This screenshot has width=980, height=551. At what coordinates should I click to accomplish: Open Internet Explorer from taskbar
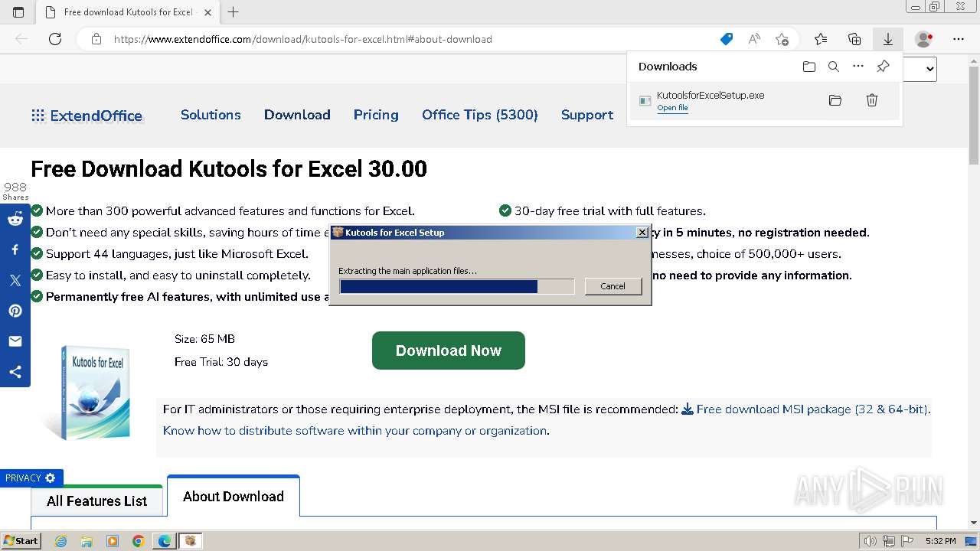click(61, 541)
